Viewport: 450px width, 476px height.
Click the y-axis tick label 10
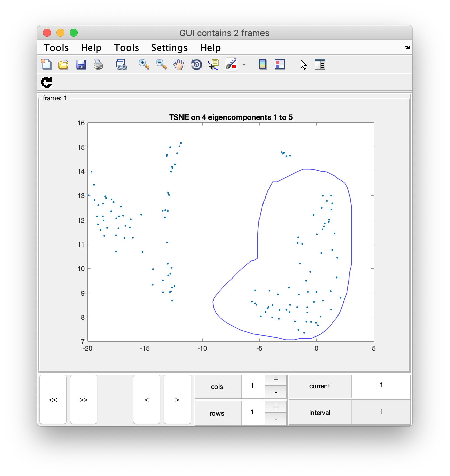click(81, 269)
